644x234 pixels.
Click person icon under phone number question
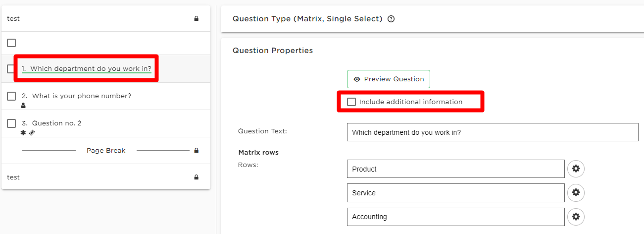[23, 105]
